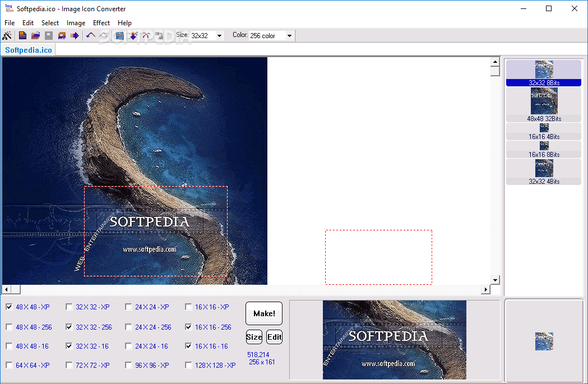This screenshot has width=588, height=384.
Task: Open the Image menu
Action: (x=76, y=23)
